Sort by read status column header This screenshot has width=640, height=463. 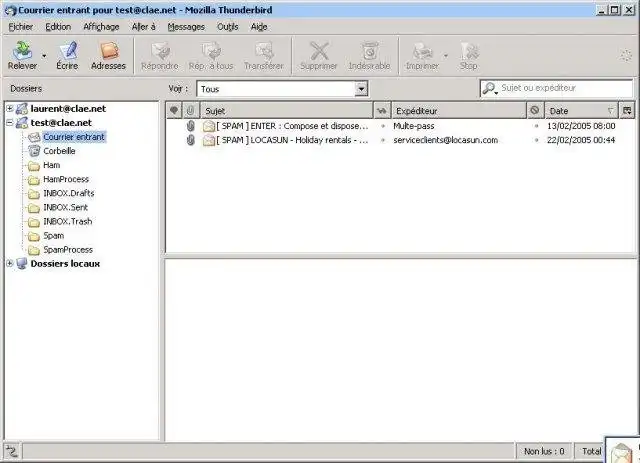(x=382, y=110)
